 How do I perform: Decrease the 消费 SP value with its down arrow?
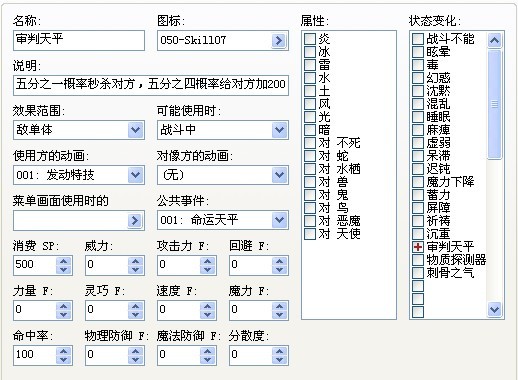[x=64, y=270]
